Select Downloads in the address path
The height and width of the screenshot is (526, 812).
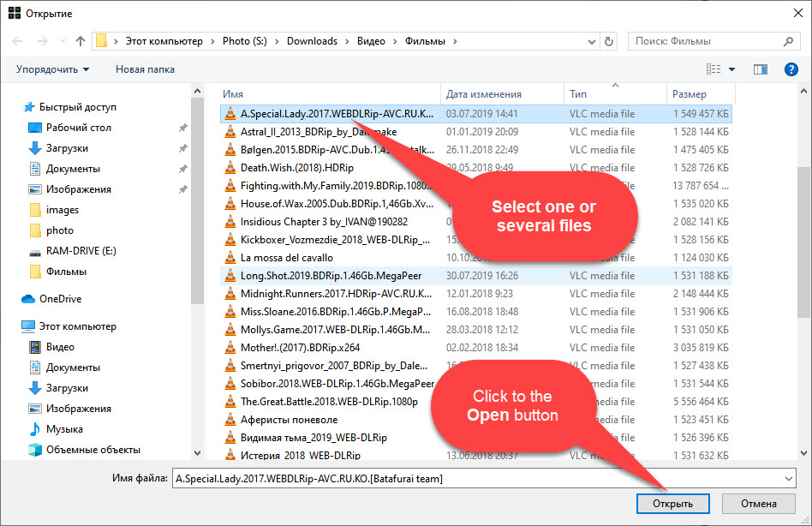click(x=313, y=41)
